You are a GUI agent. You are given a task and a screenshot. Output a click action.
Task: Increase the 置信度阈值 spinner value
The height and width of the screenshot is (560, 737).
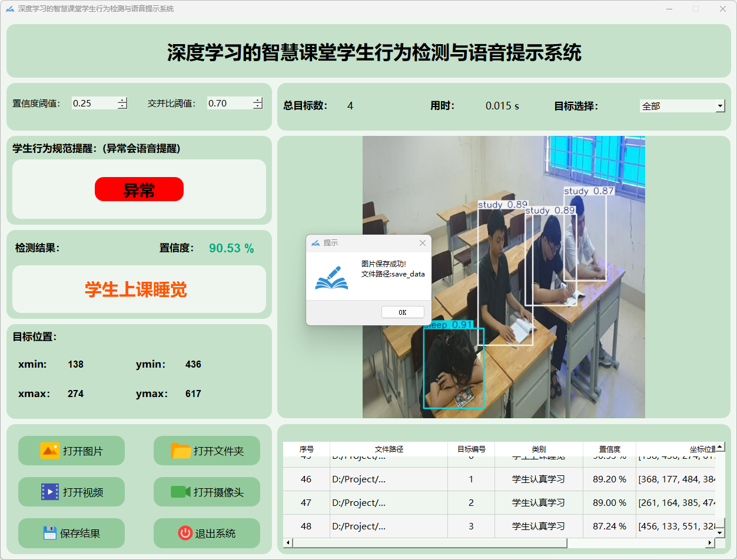[x=122, y=100]
